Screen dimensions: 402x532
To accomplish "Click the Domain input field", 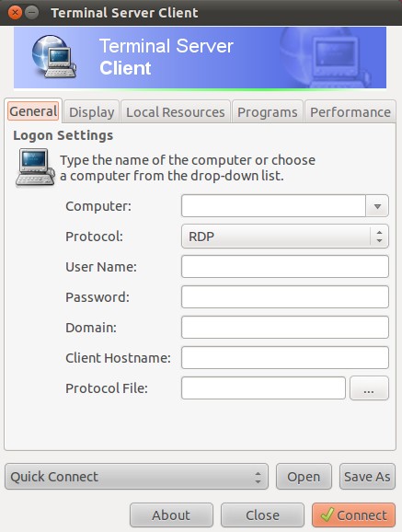I will coord(285,328).
